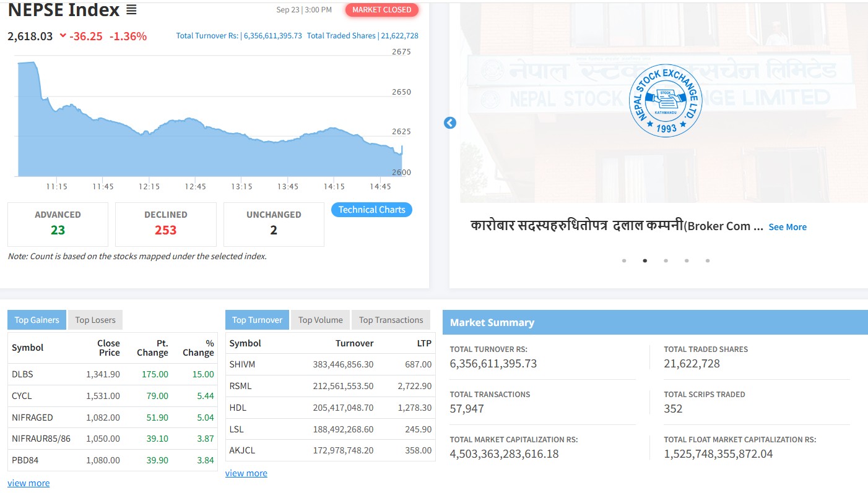Image resolution: width=868 pixels, height=493 pixels.
Task: Click the LTP column header
Action: (424, 343)
